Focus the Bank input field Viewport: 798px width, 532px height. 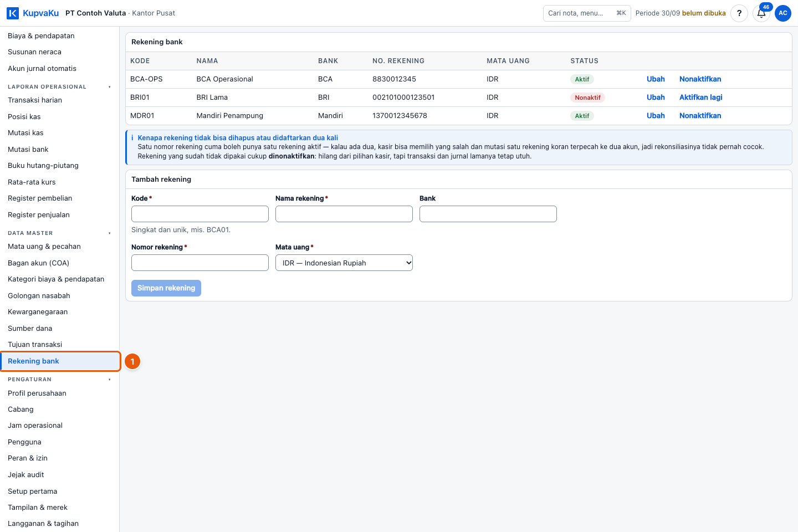(488, 214)
